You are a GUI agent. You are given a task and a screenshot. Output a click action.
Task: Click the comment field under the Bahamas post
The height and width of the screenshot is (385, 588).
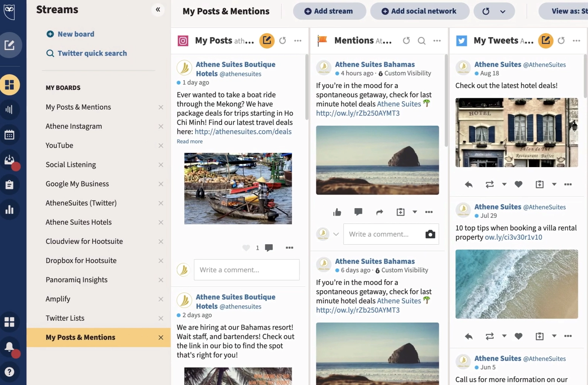391,234
